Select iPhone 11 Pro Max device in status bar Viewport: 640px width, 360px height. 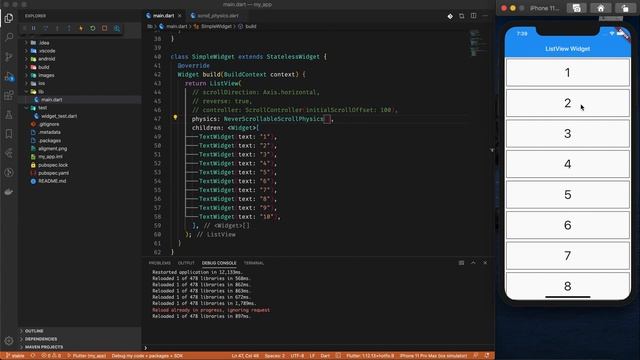click(x=433, y=356)
